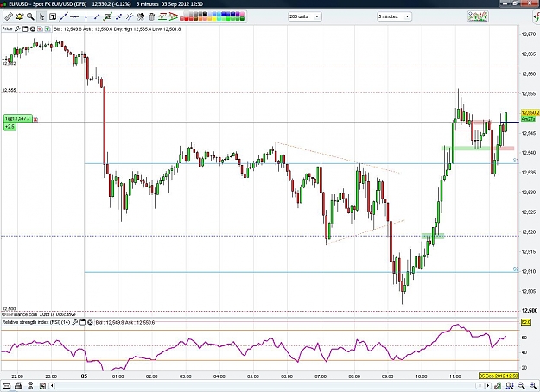Click the +2.5 profit label
The height and width of the screenshot is (392, 540).
click(x=10, y=127)
